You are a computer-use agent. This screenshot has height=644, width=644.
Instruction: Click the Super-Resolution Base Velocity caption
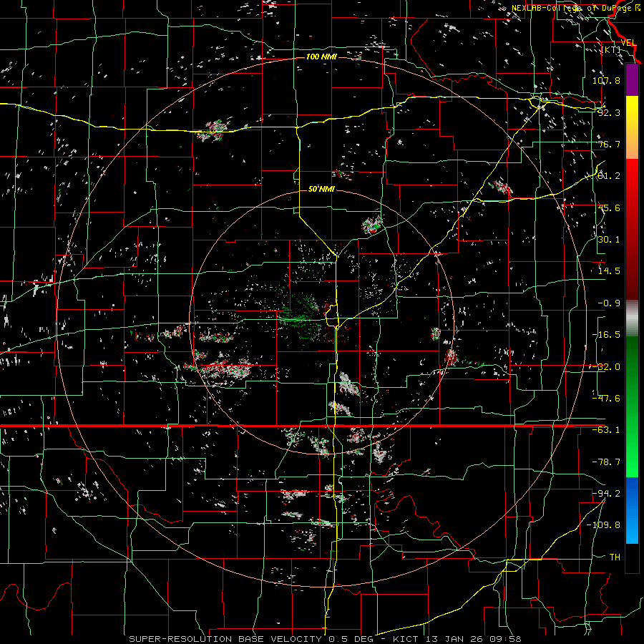click(326, 639)
